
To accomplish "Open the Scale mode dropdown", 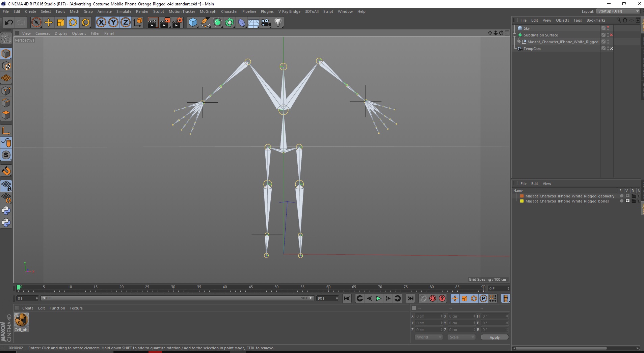I will (461, 337).
